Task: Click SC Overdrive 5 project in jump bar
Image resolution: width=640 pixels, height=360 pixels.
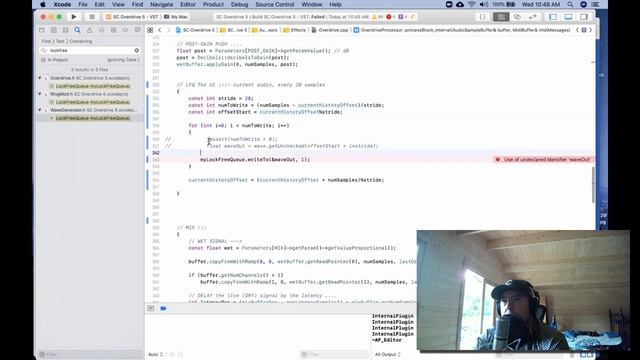Action: pyautogui.click(x=195, y=30)
